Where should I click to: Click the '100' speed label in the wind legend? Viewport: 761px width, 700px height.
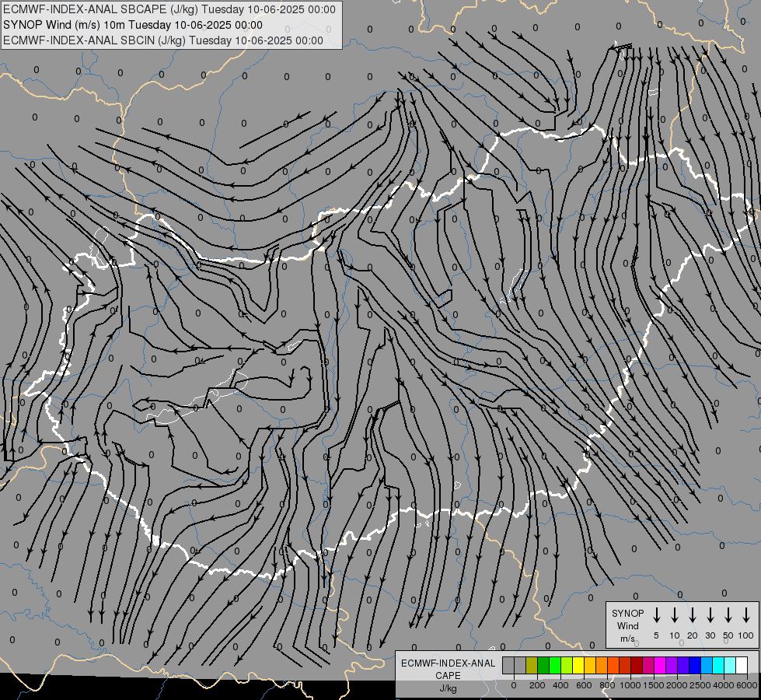pyautogui.click(x=746, y=635)
